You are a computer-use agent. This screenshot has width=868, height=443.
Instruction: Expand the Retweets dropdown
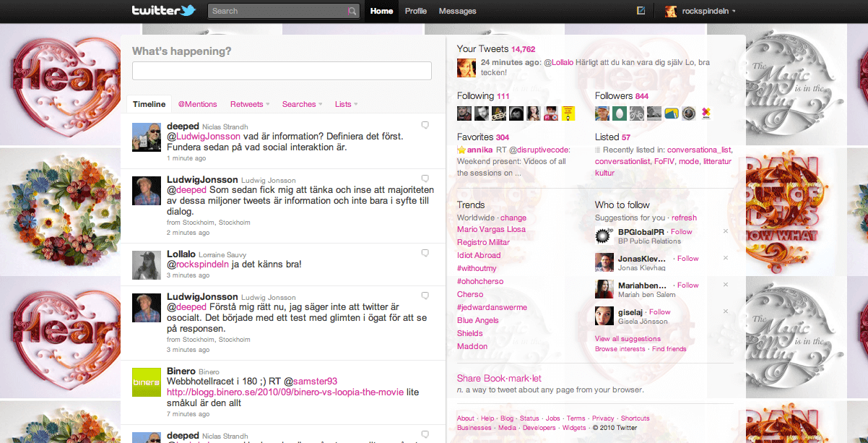[250, 104]
